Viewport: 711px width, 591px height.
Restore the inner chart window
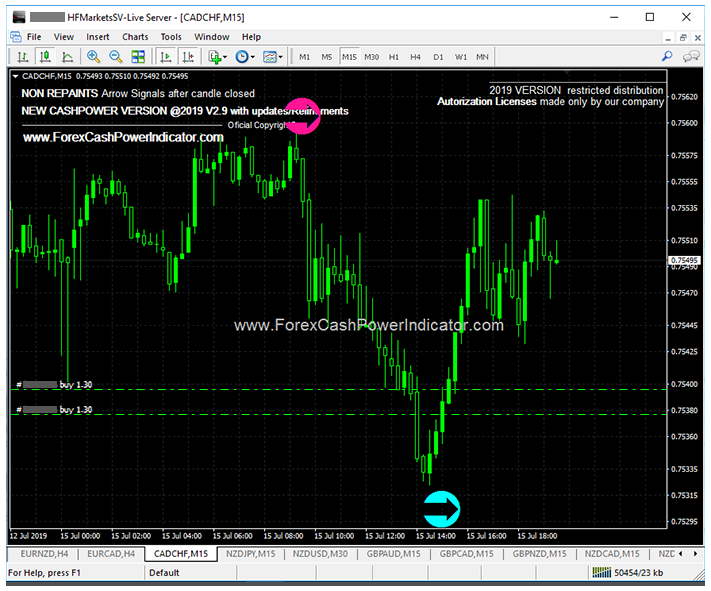click(x=682, y=38)
